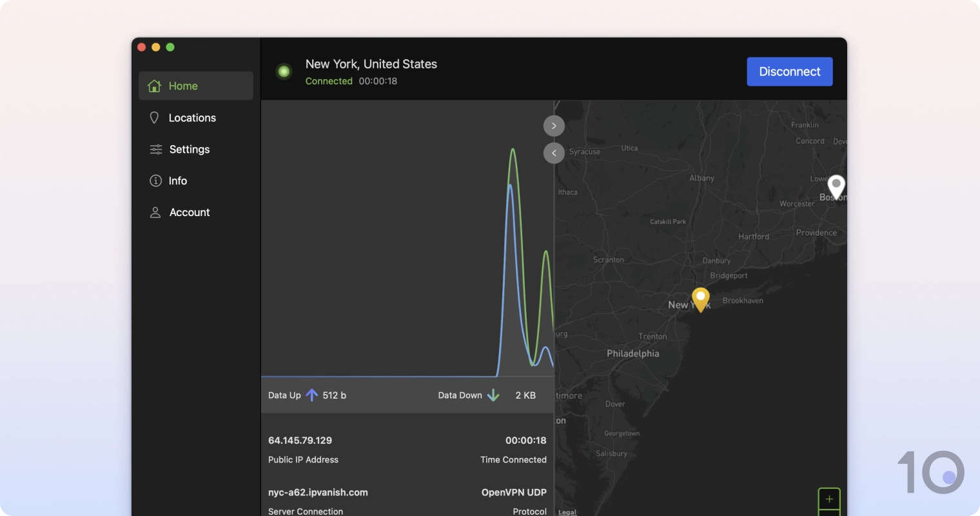Click the Account person icon
The width and height of the screenshot is (980, 516).
click(x=155, y=212)
